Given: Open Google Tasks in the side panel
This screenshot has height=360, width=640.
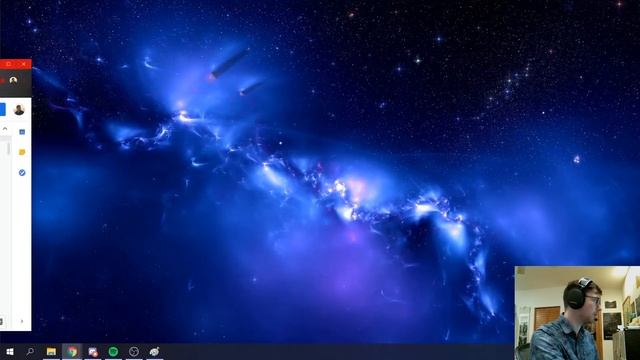Looking at the screenshot, I should tap(22, 173).
